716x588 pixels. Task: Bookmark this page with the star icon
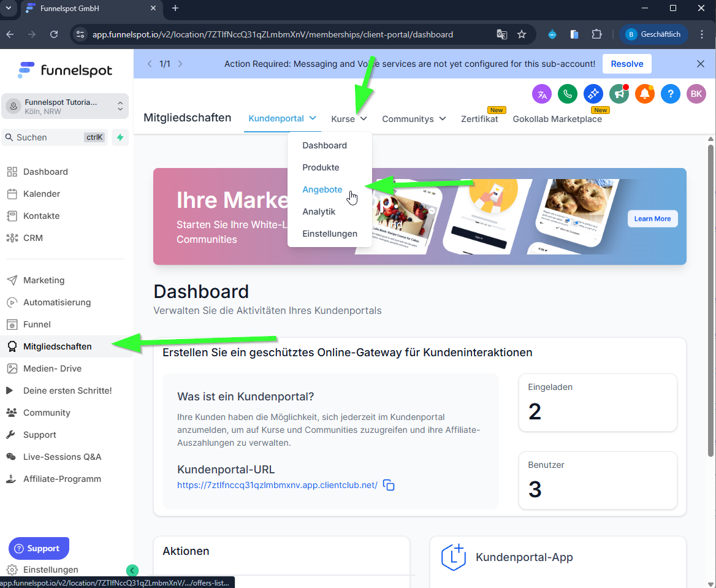(x=522, y=34)
